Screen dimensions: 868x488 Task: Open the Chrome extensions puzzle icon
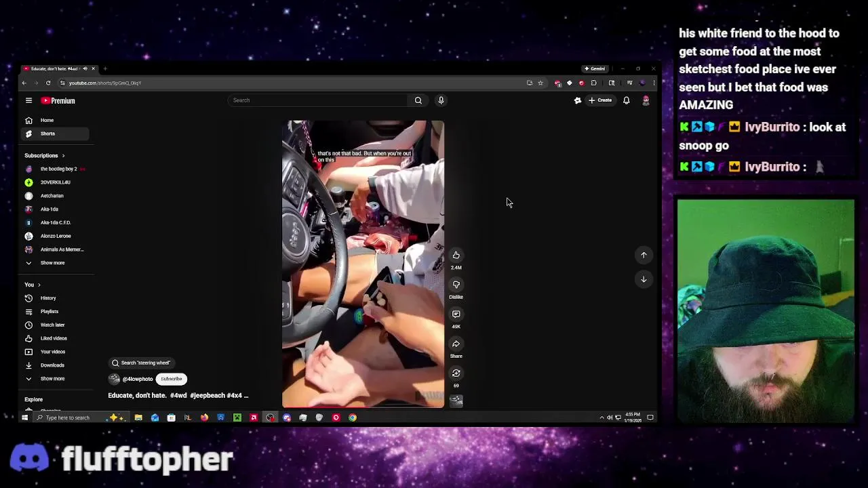pyautogui.click(x=593, y=83)
